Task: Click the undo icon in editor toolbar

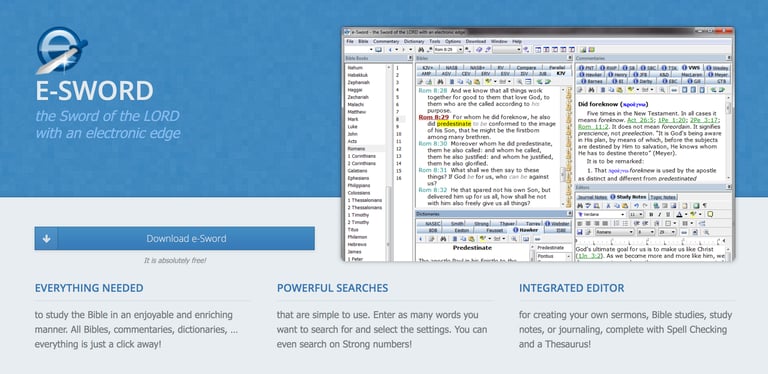Action: (636, 205)
